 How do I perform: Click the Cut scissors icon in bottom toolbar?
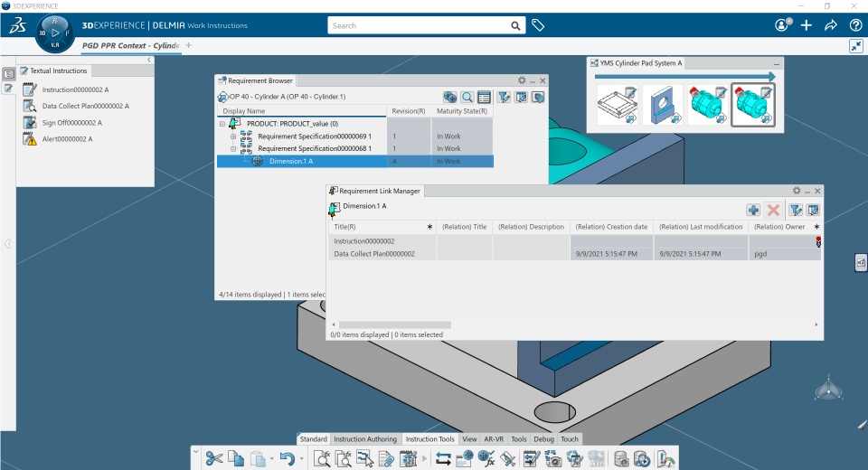pos(213,458)
